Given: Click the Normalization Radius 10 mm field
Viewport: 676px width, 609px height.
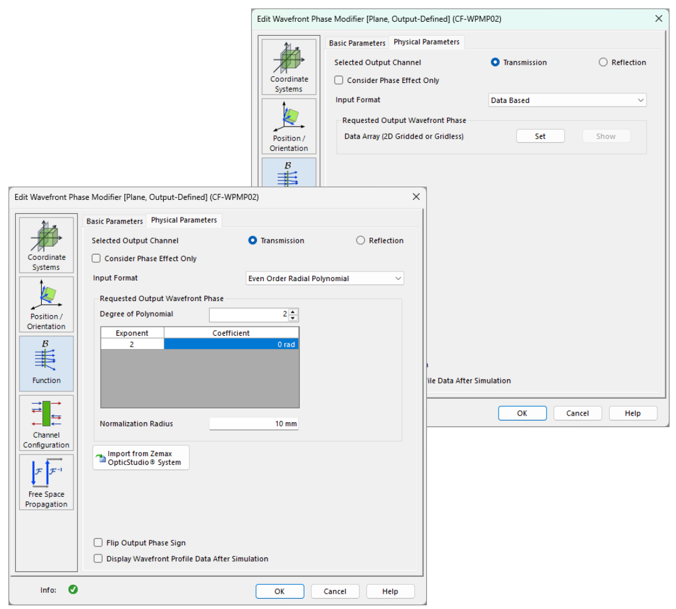Looking at the screenshot, I should (254, 424).
